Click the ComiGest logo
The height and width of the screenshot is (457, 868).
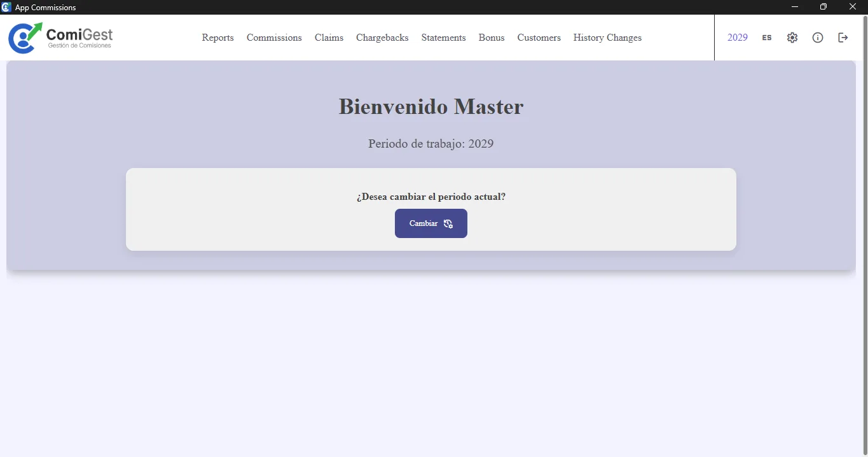pyautogui.click(x=60, y=38)
